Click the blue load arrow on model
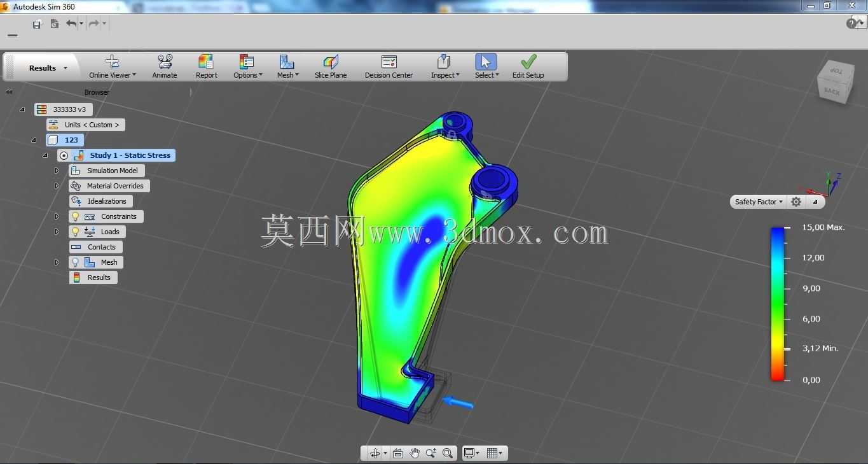The height and width of the screenshot is (464, 868). click(458, 403)
